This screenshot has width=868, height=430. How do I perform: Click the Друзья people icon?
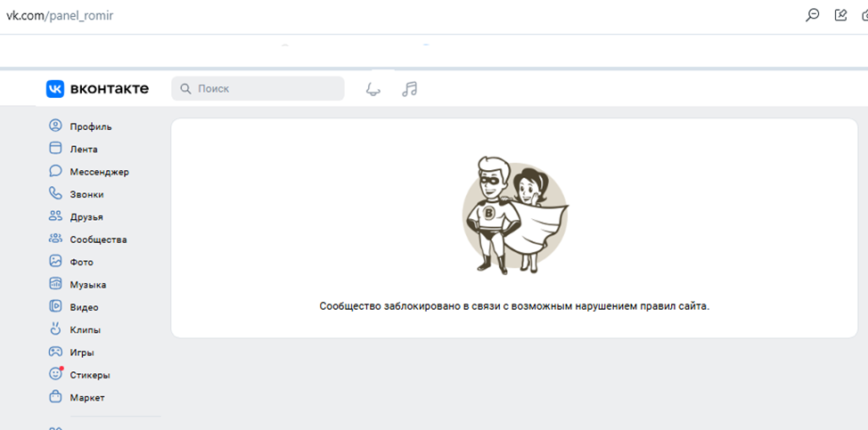coord(55,216)
